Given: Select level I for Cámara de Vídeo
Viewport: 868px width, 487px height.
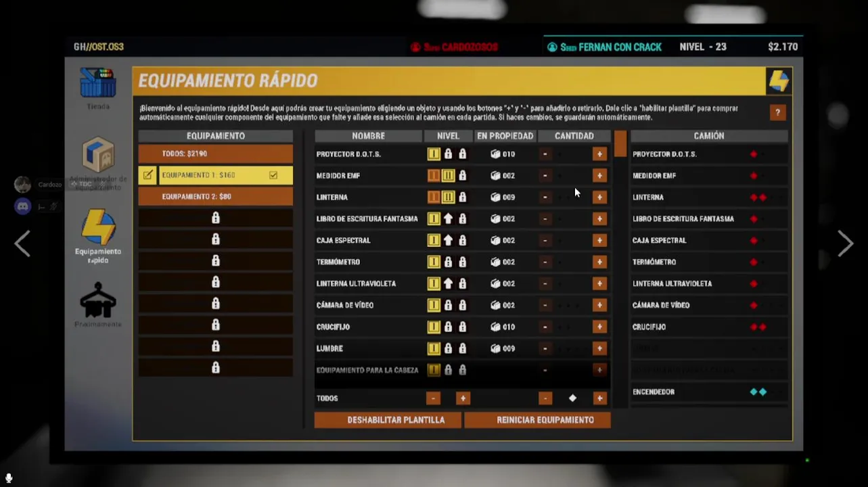Looking at the screenshot, I should [x=434, y=306].
